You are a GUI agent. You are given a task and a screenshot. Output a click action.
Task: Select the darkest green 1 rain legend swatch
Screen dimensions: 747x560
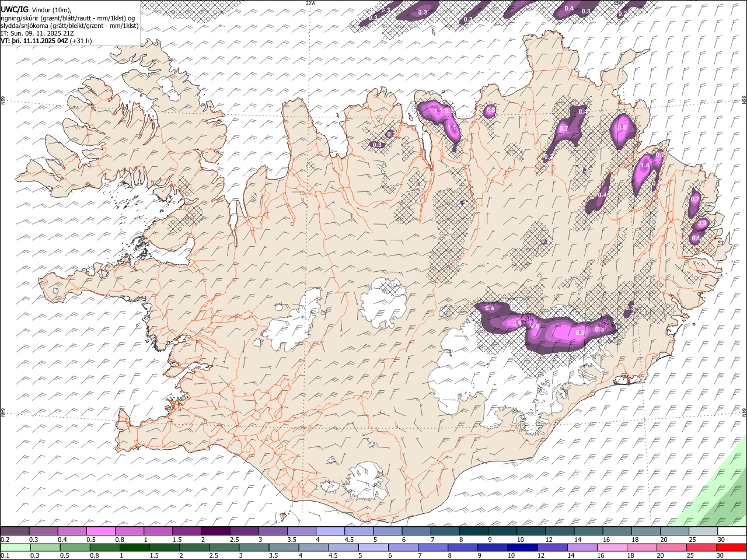135,548
